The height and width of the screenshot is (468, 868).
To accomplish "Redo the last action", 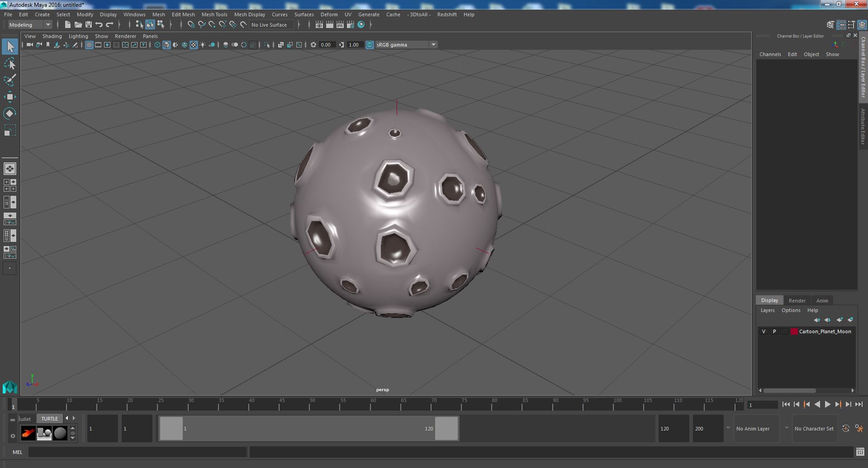I will pos(109,25).
